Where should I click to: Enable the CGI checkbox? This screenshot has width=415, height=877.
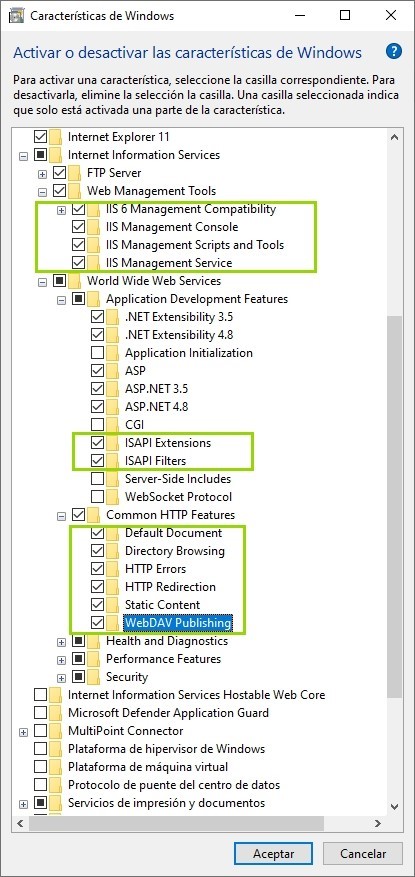tap(98, 425)
